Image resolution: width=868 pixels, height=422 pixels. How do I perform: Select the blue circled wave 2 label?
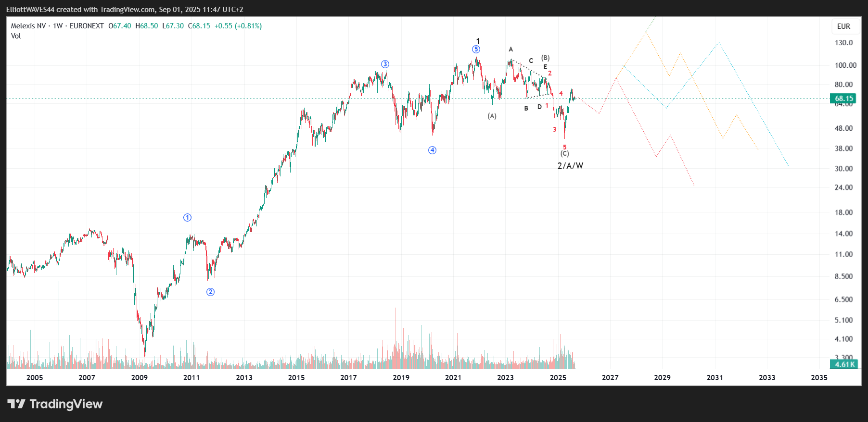click(210, 292)
